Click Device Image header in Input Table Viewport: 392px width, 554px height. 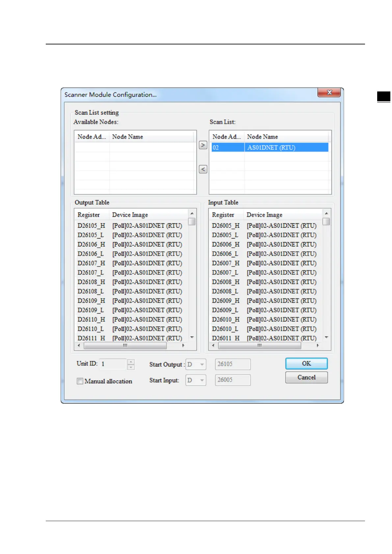coord(283,215)
